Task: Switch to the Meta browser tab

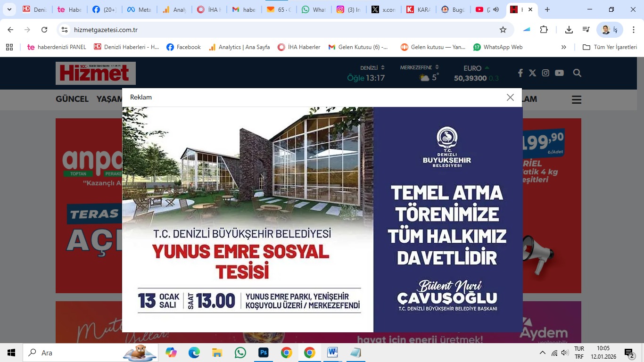Action: (139, 9)
